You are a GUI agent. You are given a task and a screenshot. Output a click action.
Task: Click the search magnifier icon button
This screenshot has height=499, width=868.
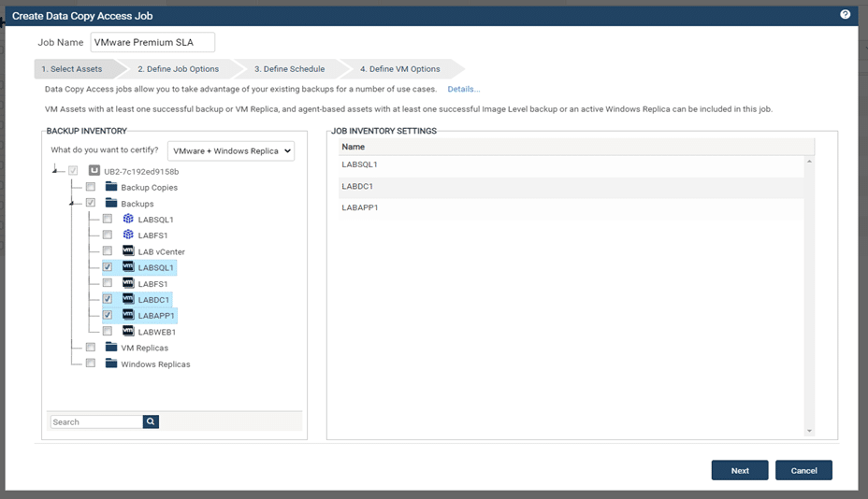151,421
